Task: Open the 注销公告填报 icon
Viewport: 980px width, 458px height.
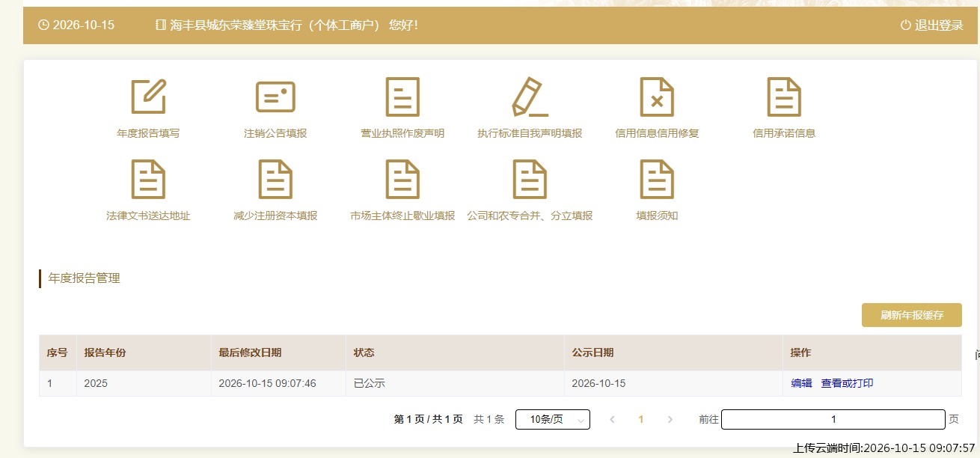Action: point(275,97)
